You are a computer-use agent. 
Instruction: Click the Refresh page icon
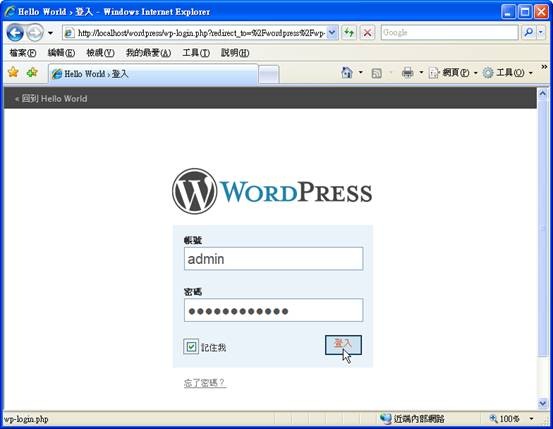[x=349, y=33]
